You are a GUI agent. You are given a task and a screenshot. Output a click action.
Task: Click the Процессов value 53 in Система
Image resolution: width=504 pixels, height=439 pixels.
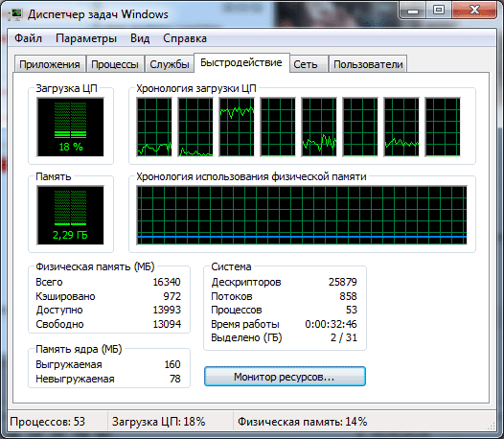pos(352,310)
